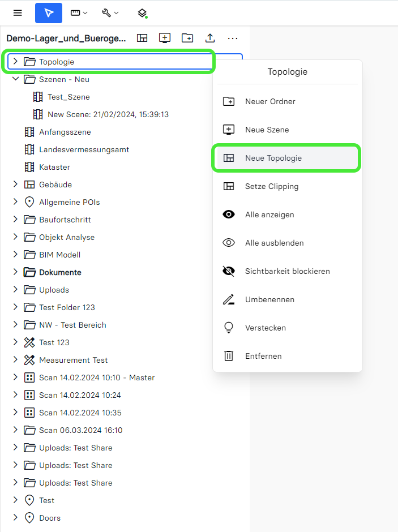Select Alle anzeigen to show everything
The image size is (398, 532).
click(x=269, y=214)
